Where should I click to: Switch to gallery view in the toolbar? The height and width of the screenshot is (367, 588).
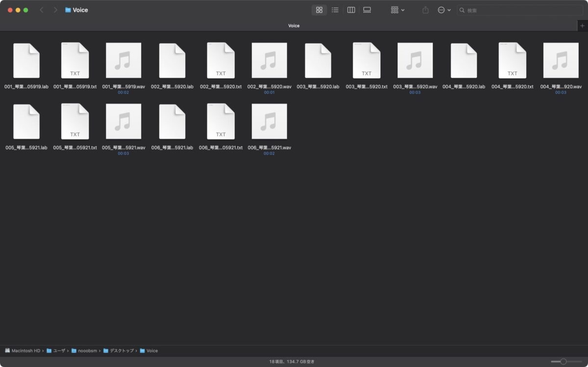pos(367,10)
